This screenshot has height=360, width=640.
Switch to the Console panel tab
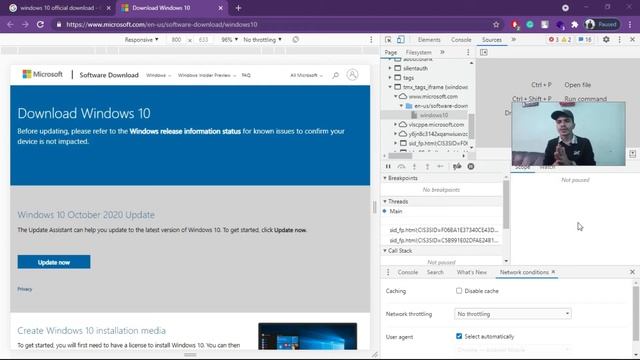(x=461, y=40)
